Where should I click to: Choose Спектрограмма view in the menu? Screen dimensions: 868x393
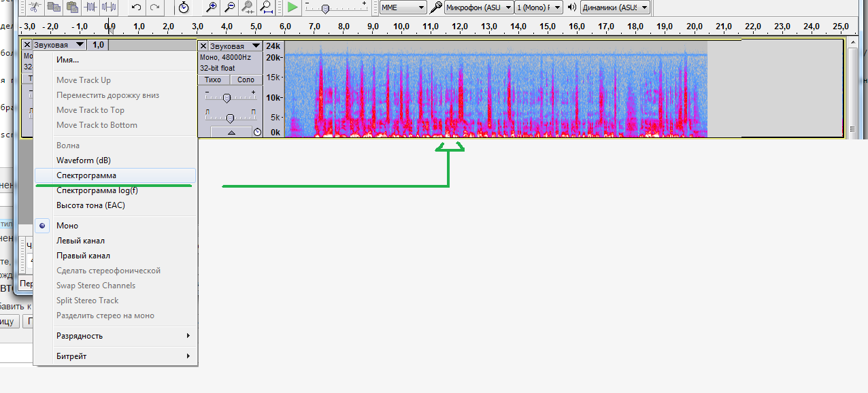tap(116, 175)
